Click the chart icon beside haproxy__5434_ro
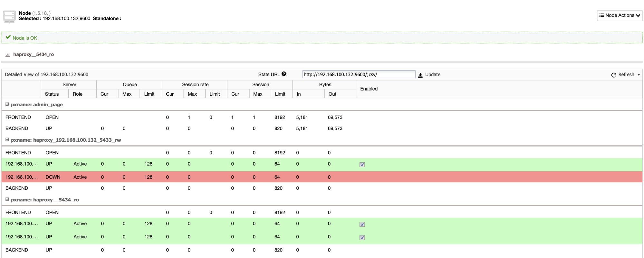 8,54
